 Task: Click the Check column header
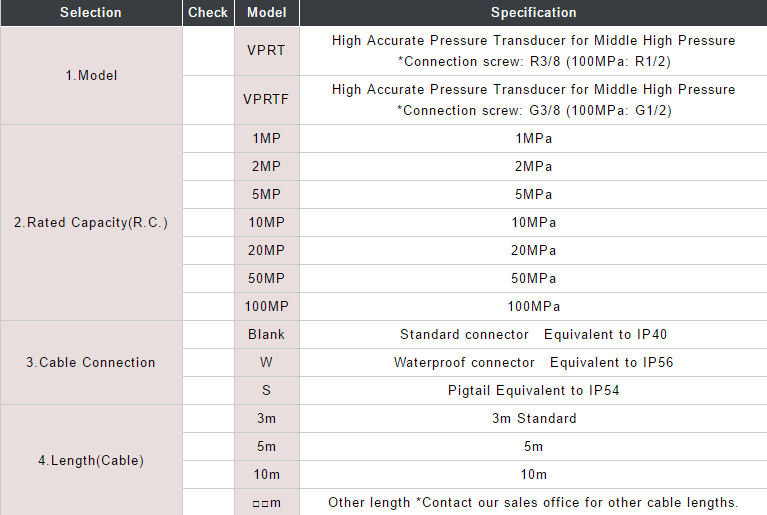pos(208,13)
